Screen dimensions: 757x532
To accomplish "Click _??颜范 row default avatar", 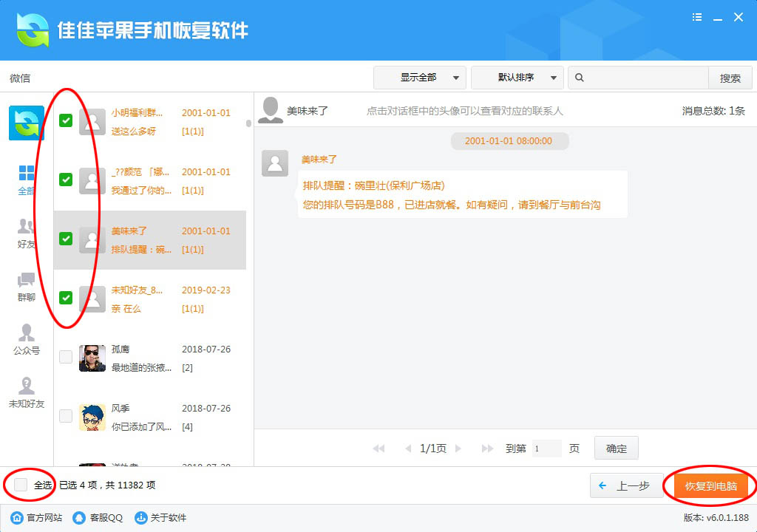I will pyautogui.click(x=92, y=181).
